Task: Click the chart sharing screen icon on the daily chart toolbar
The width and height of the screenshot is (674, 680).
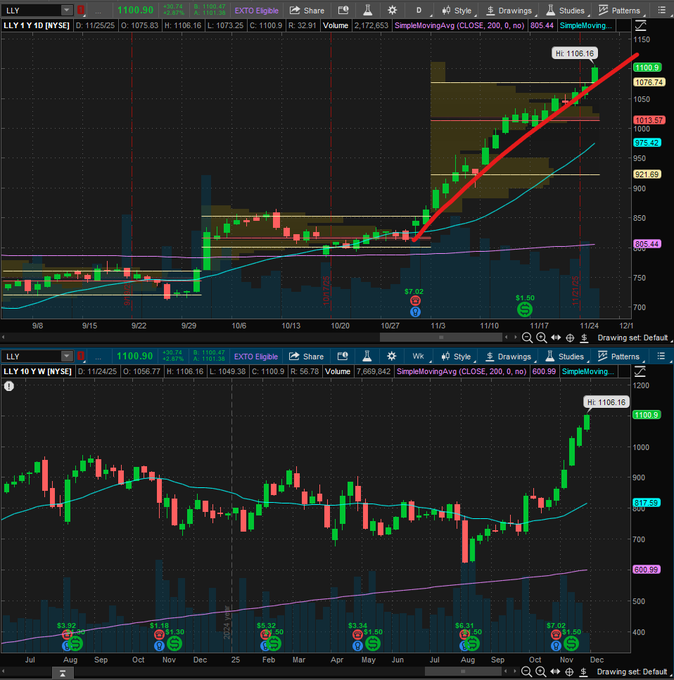Action: 344,10
